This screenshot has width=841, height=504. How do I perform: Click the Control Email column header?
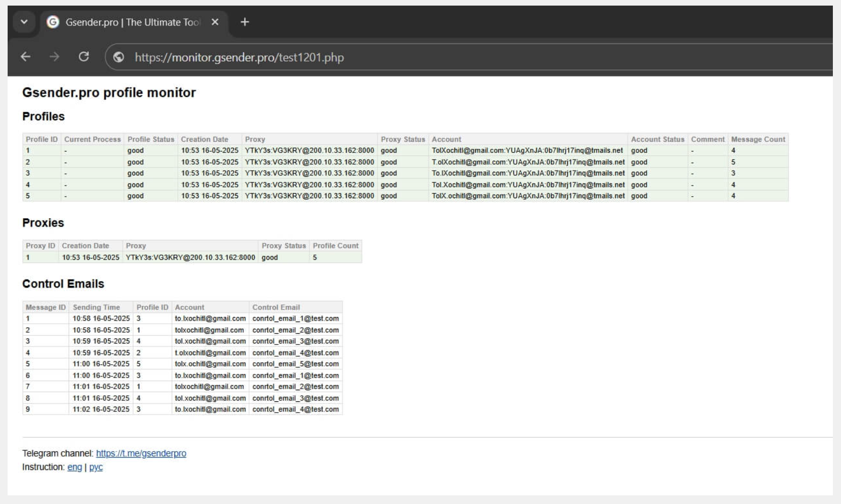point(276,307)
